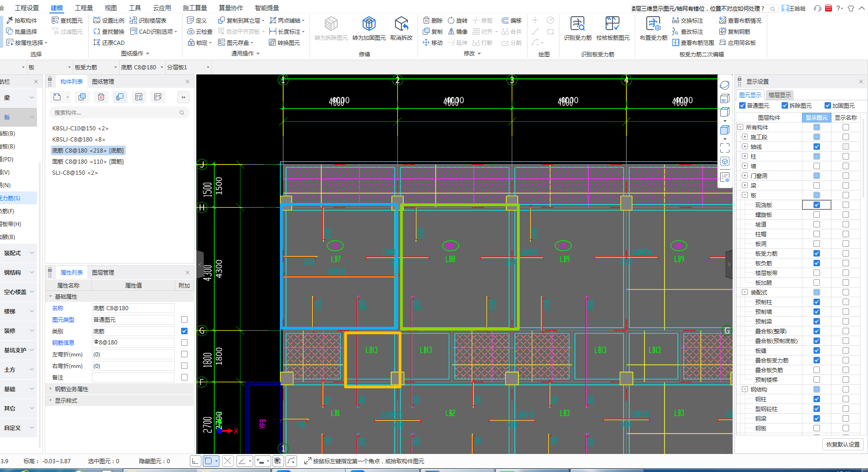Viewport: 868px width, 472px height.
Task: Toggle the 现浇板 display checkbox
Action: tap(817, 205)
